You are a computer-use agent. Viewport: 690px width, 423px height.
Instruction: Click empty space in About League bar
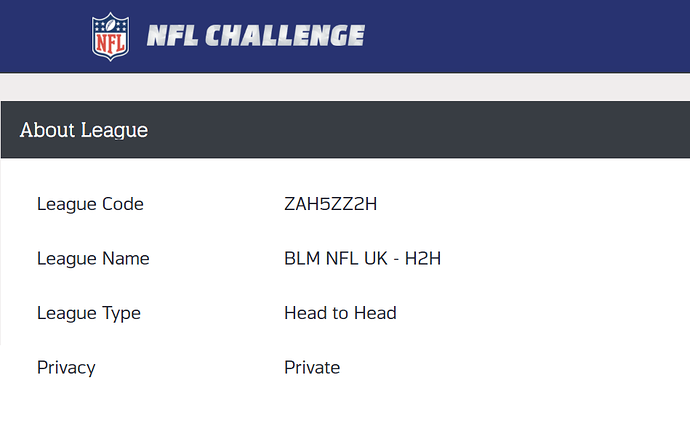tap(418, 129)
